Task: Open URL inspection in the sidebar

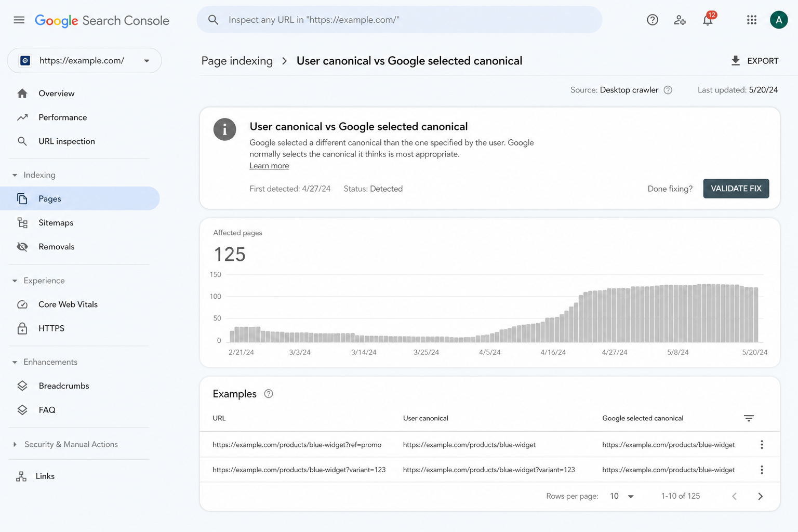Action: tap(66, 141)
